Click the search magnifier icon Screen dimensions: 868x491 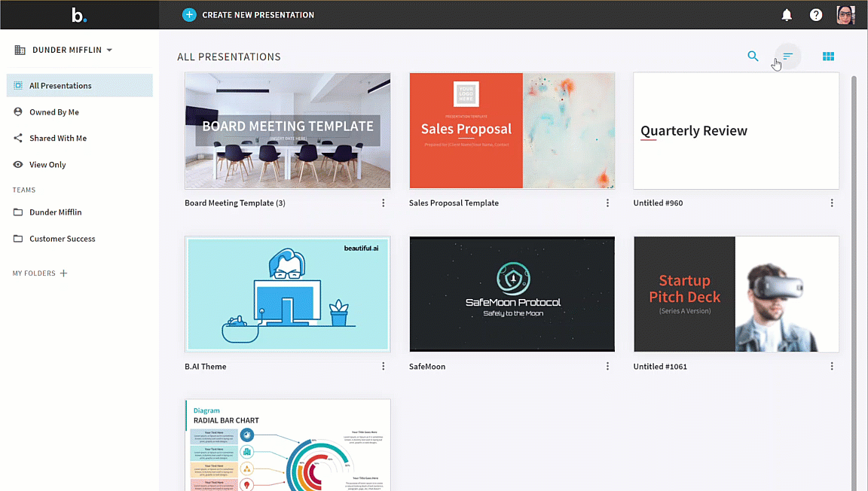(753, 56)
